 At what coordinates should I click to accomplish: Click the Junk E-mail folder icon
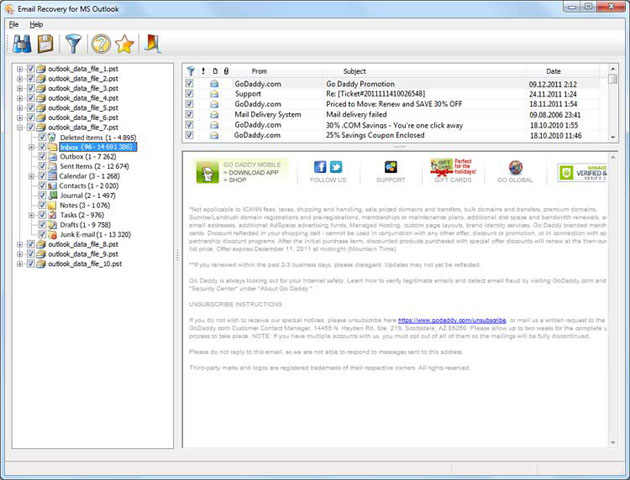pos(52,235)
